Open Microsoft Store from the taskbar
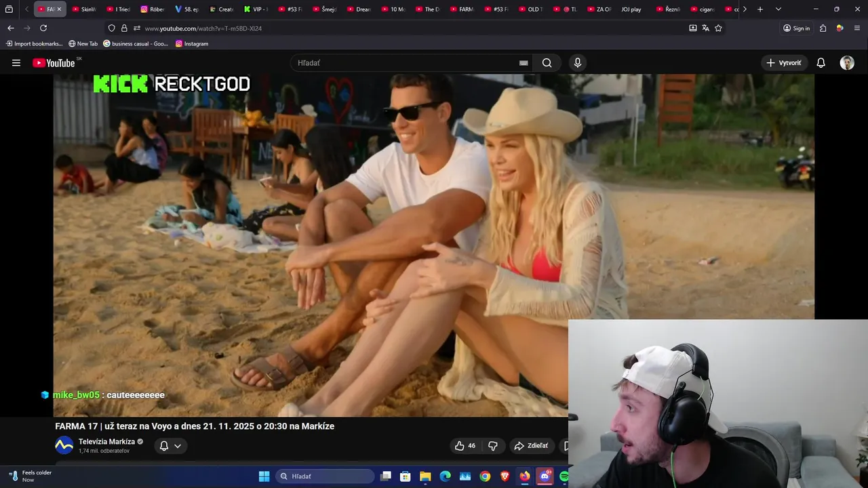868x488 pixels. 405,476
